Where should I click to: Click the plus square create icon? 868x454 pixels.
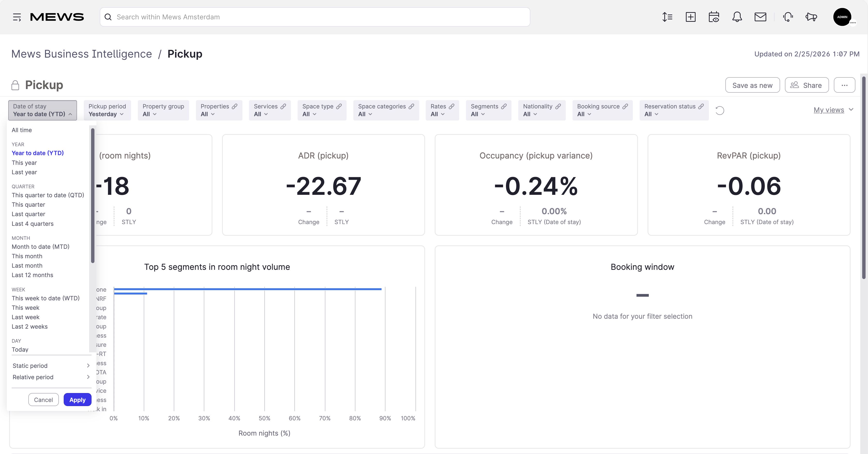(690, 17)
